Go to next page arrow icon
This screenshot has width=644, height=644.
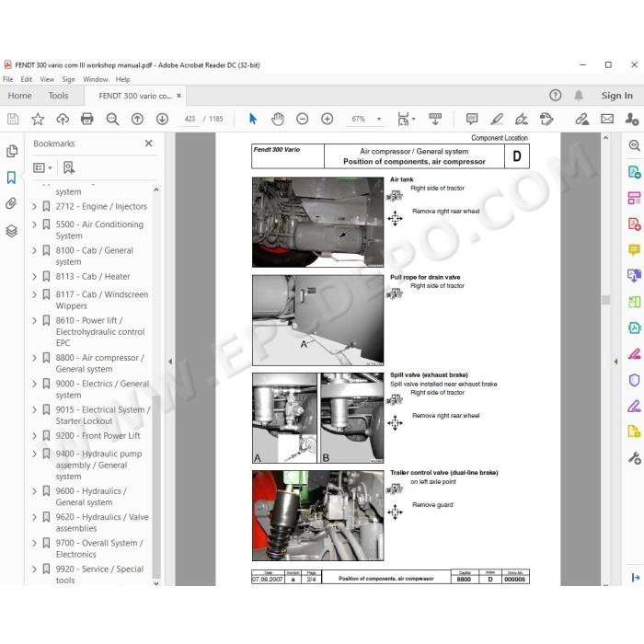[x=162, y=119]
